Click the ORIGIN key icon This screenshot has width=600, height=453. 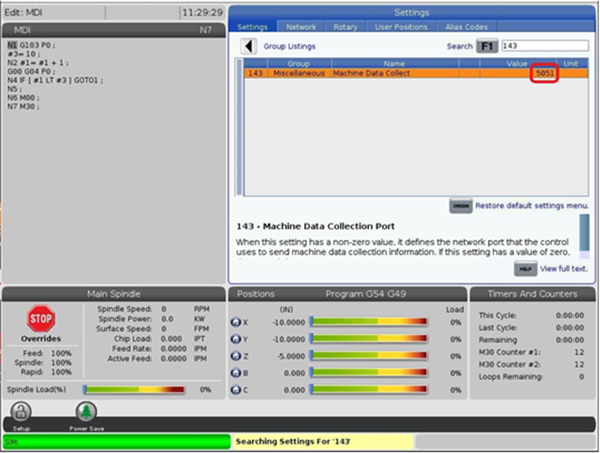461,206
